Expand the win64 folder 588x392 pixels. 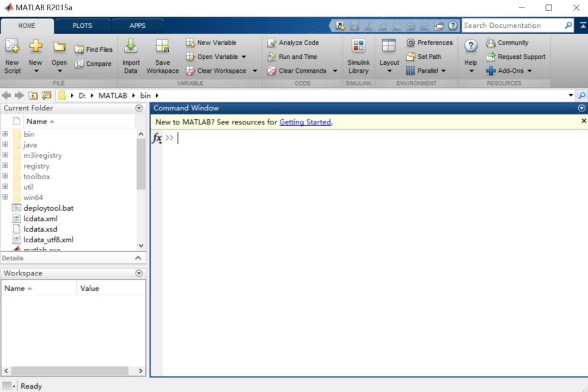[5, 197]
